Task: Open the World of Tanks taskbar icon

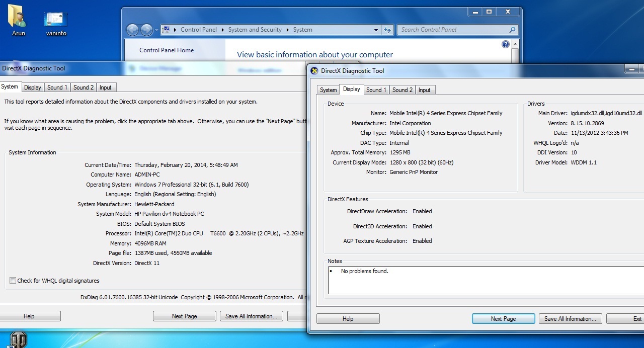Action: click(x=18, y=340)
